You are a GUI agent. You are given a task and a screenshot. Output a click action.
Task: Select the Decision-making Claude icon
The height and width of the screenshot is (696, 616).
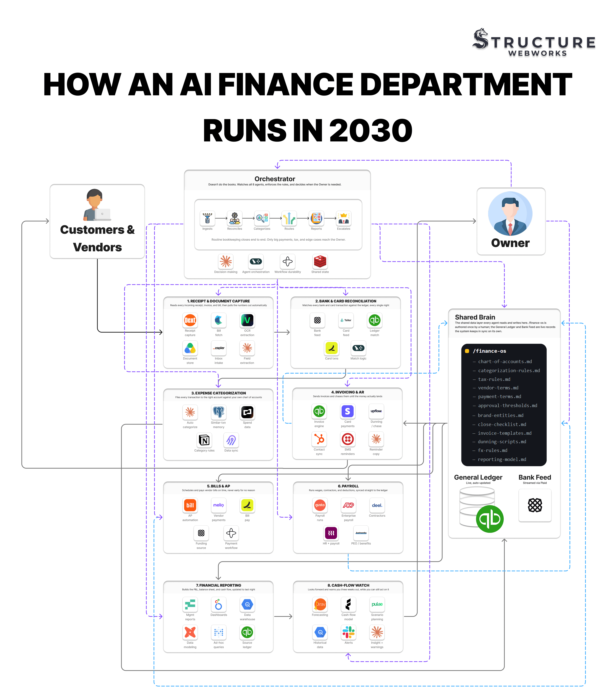[226, 261]
